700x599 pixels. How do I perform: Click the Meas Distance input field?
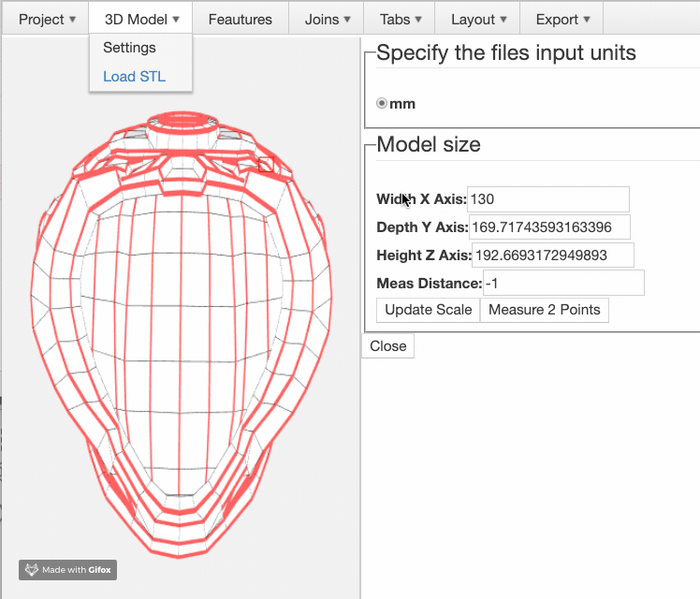coord(563,283)
